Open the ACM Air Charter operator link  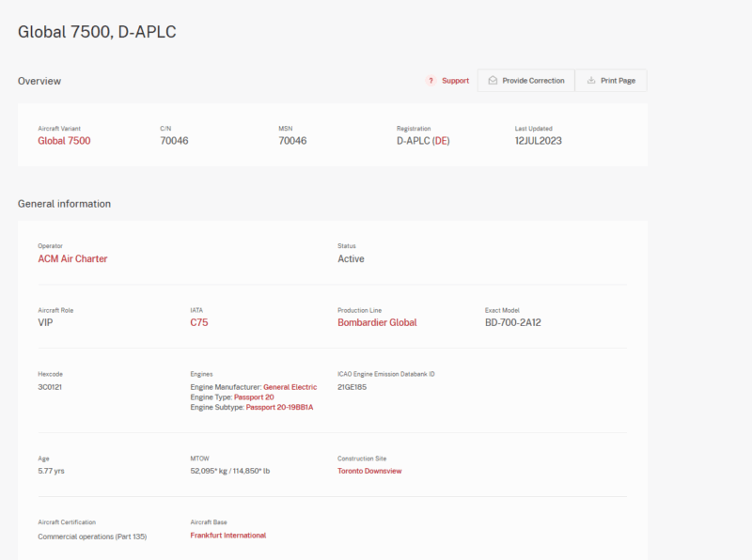pos(72,258)
